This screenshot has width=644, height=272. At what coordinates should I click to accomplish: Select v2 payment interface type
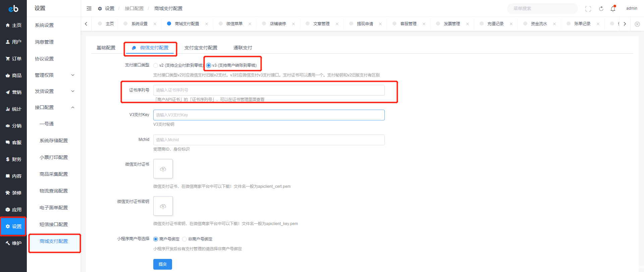tap(156, 65)
